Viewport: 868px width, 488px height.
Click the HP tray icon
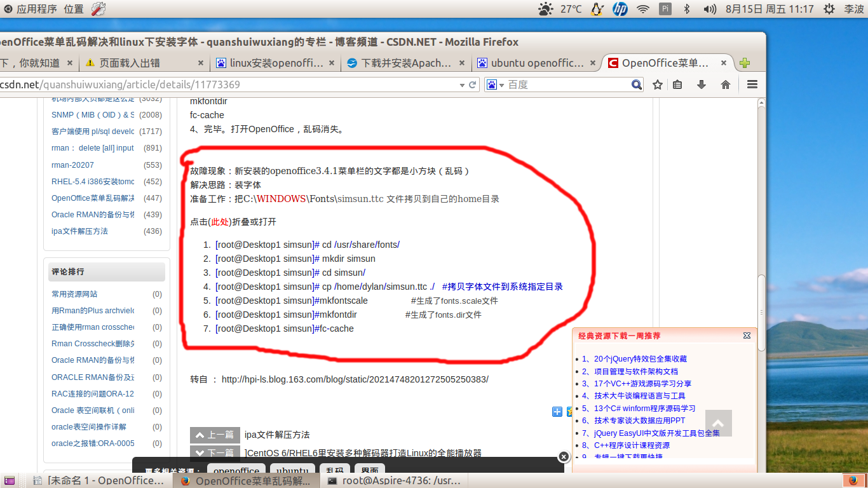pos(620,9)
